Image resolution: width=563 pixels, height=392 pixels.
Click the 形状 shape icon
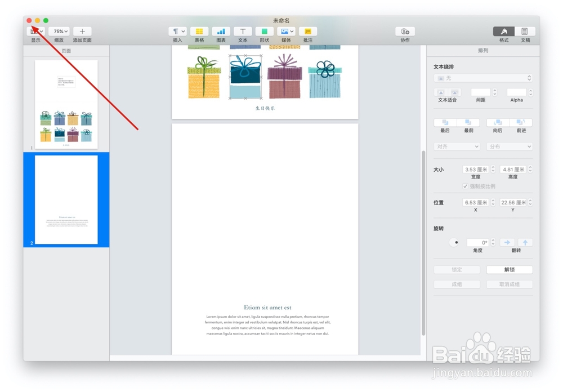coord(264,32)
